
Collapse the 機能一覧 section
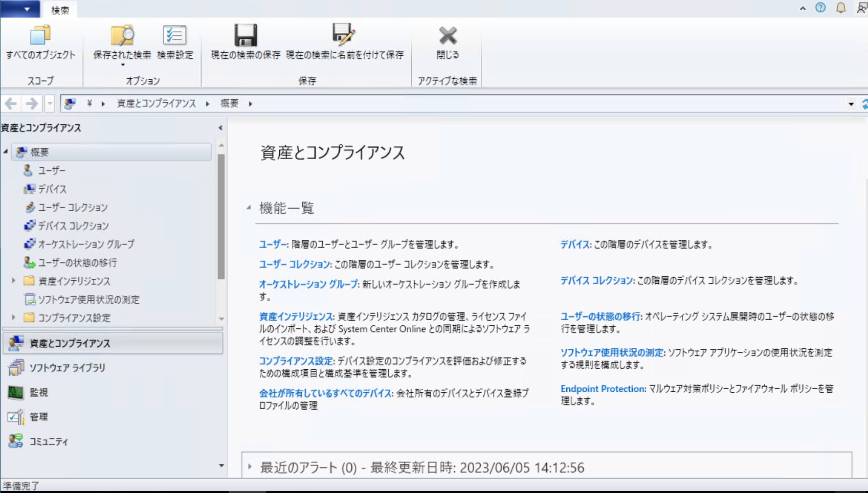[x=249, y=208]
